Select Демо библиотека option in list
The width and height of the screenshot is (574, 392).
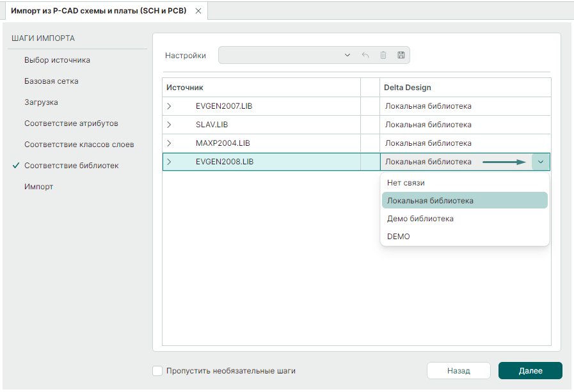pyautogui.click(x=420, y=219)
